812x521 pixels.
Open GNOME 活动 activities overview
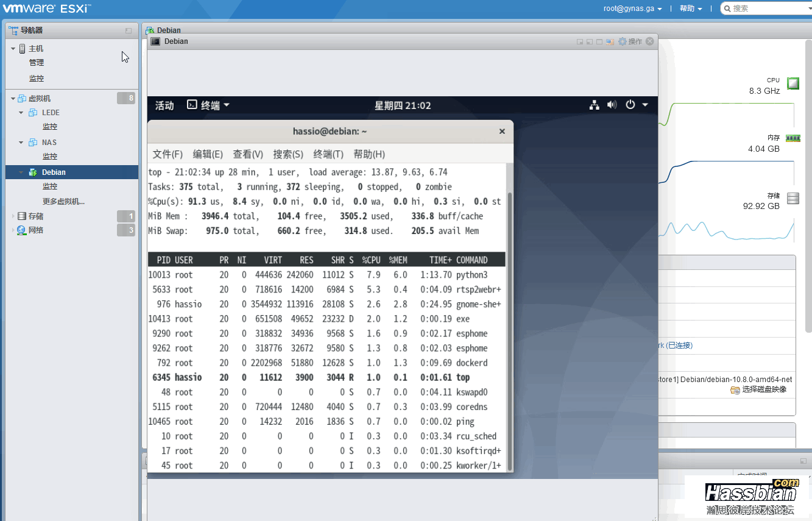click(164, 105)
